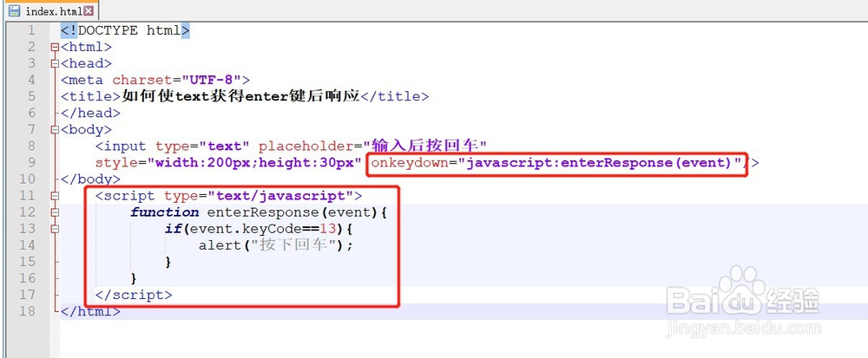Click the opening <html> tag

coord(86,47)
